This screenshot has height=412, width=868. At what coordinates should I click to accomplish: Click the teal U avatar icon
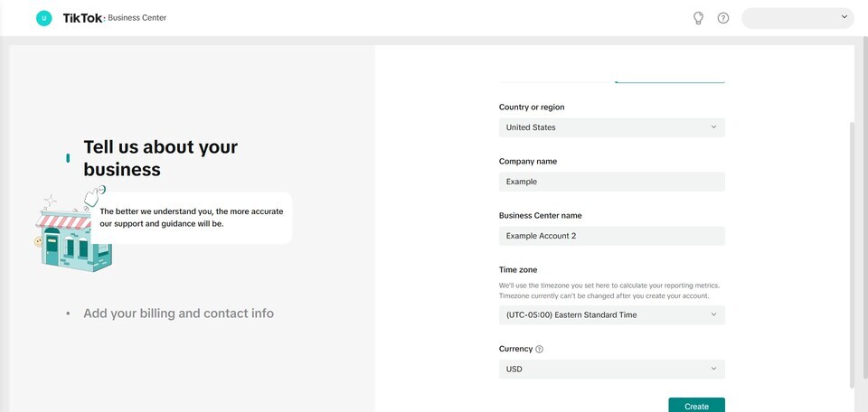click(x=43, y=18)
